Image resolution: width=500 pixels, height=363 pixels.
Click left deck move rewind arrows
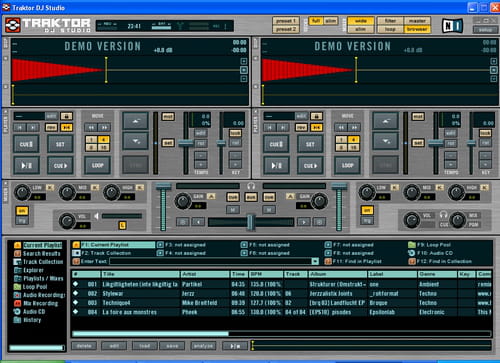pyautogui.click(x=91, y=127)
